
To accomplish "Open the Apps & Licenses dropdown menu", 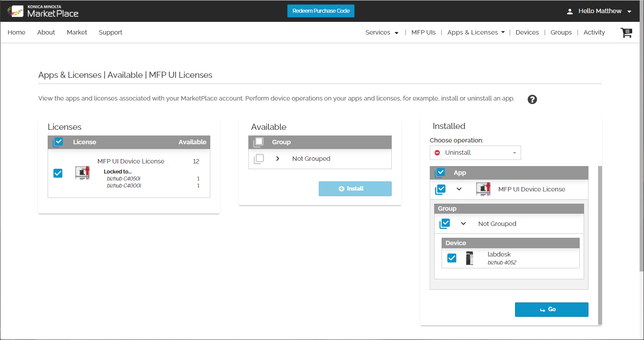I will [476, 32].
